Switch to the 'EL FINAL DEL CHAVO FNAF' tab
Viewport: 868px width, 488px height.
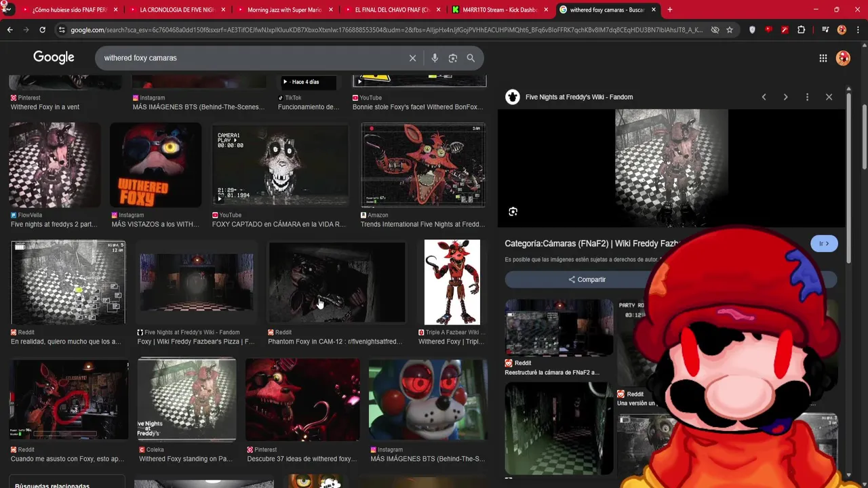pos(392,9)
